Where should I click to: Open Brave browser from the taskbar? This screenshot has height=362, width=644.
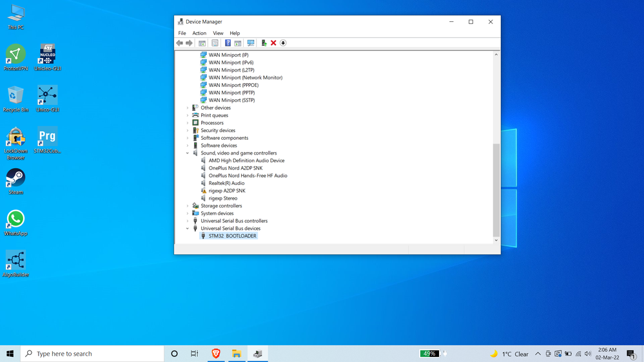pyautogui.click(x=216, y=354)
